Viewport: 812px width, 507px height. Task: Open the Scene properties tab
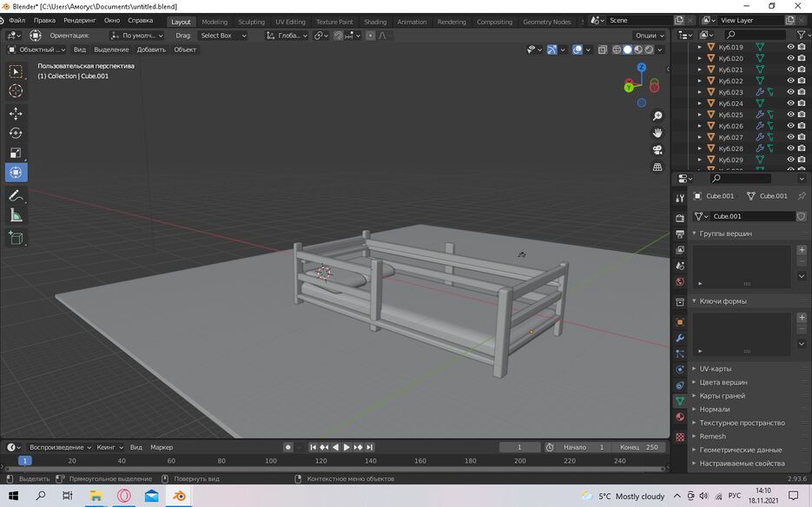pos(680,267)
